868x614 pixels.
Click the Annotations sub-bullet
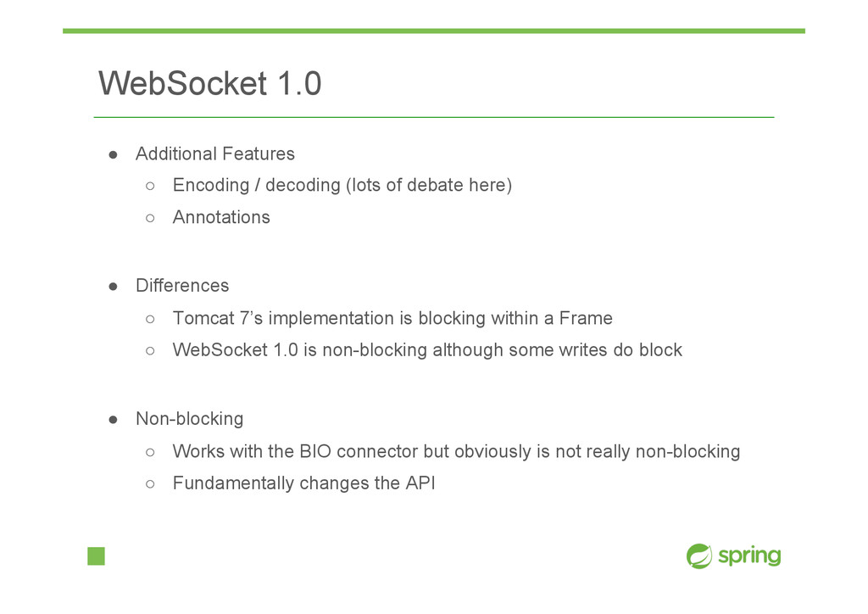[x=221, y=217]
